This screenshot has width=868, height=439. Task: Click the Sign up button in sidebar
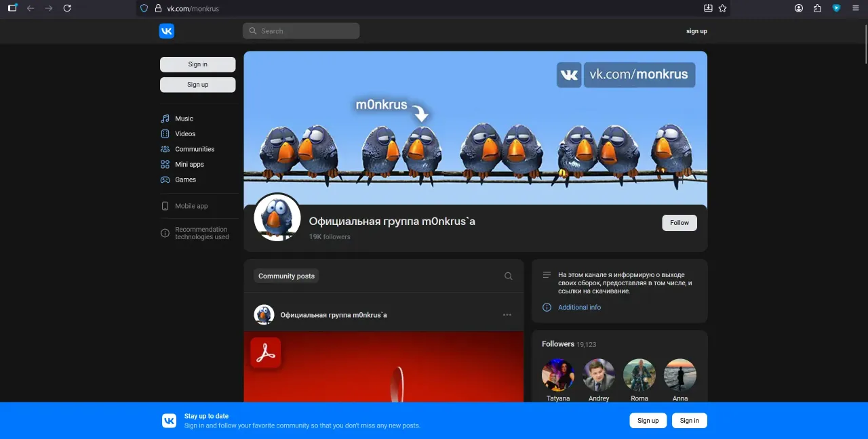(x=198, y=85)
